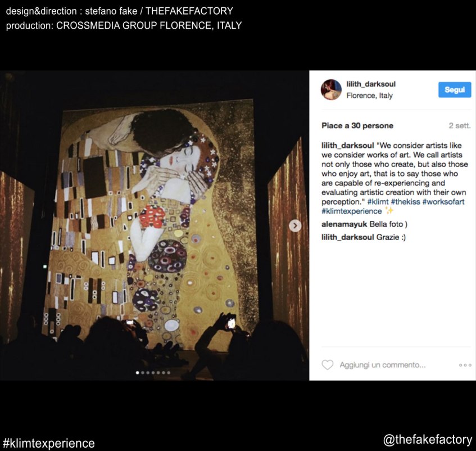Open the three-dot more options menu

pyautogui.click(x=465, y=365)
